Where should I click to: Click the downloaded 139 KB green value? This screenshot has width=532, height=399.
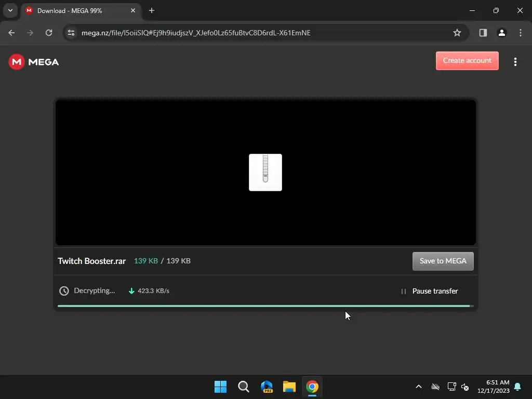point(146,261)
